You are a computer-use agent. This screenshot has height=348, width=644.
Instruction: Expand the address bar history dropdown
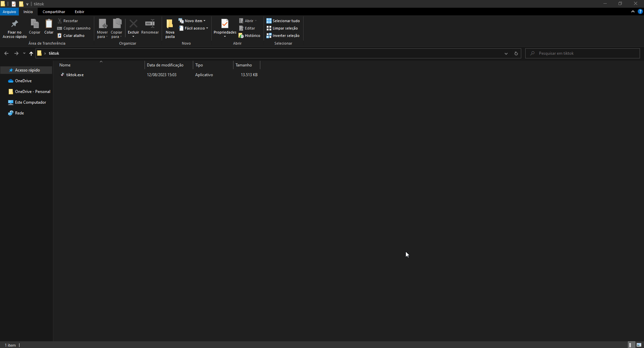(506, 53)
